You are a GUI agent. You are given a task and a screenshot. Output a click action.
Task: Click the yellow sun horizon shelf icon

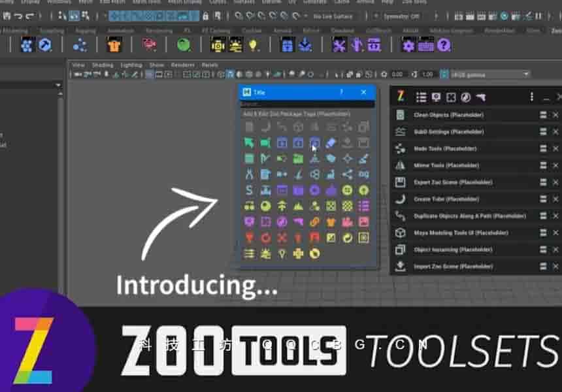click(235, 45)
